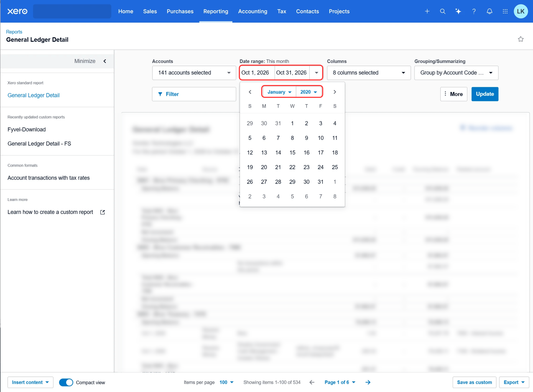The height and width of the screenshot is (392, 533).
Task: Open the January month dropdown
Action: coord(279,92)
